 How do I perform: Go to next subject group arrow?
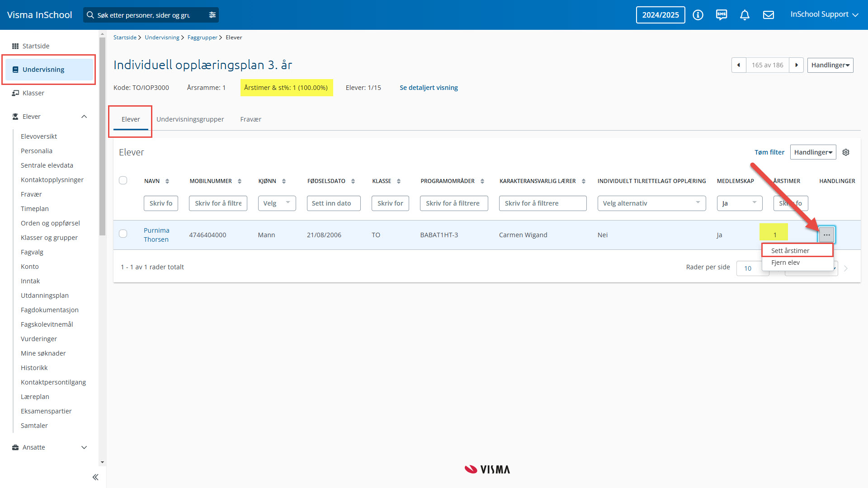click(x=797, y=65)
